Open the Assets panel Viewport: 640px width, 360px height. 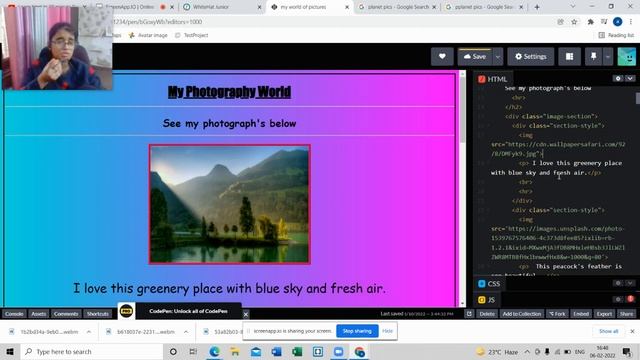pos(39,314)
